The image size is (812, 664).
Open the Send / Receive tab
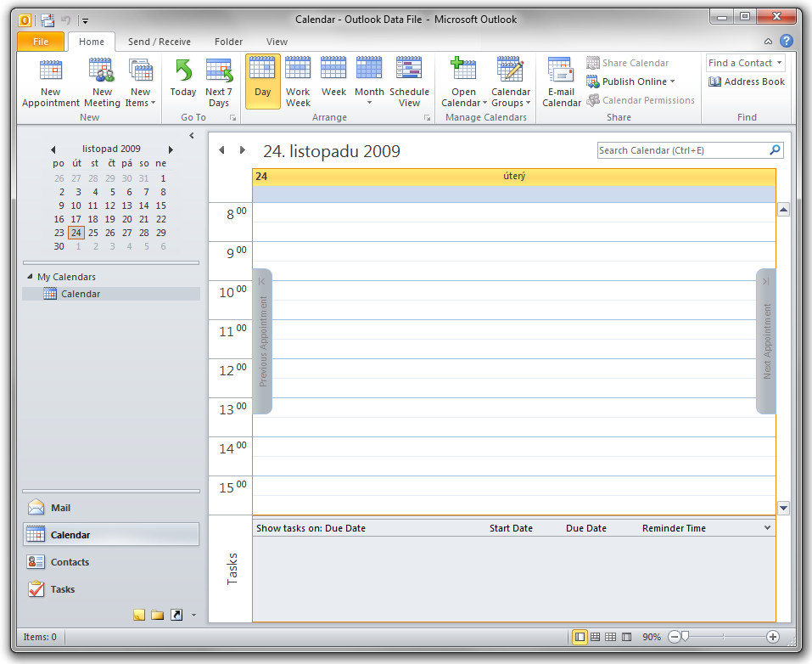point(159,42)
